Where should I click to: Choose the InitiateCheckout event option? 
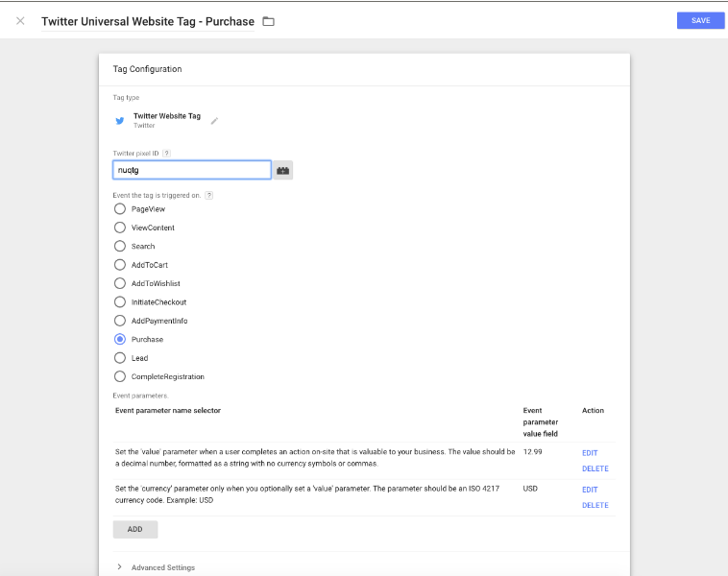(120, 301)
